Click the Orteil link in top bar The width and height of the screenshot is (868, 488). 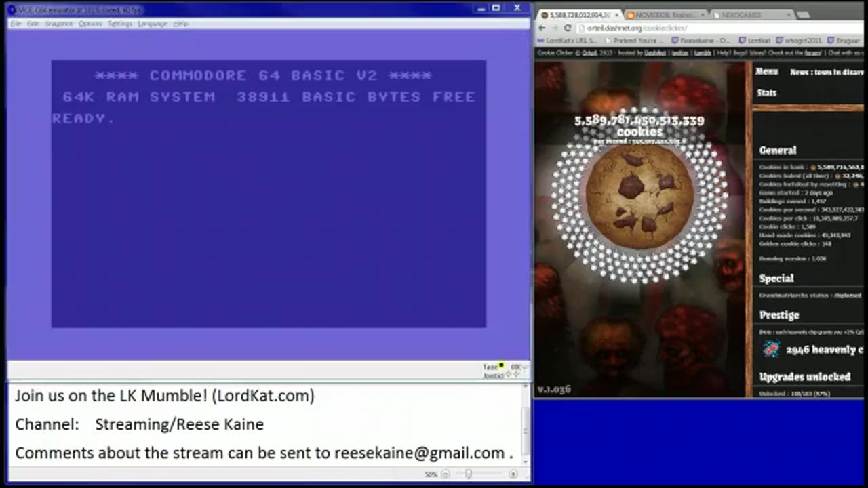click(589, 53)
